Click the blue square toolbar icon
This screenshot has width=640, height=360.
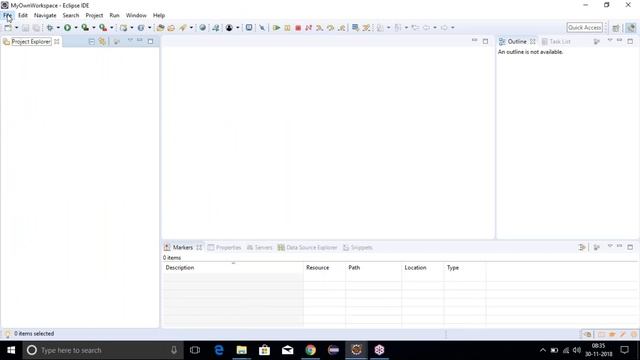click(249, 27)
